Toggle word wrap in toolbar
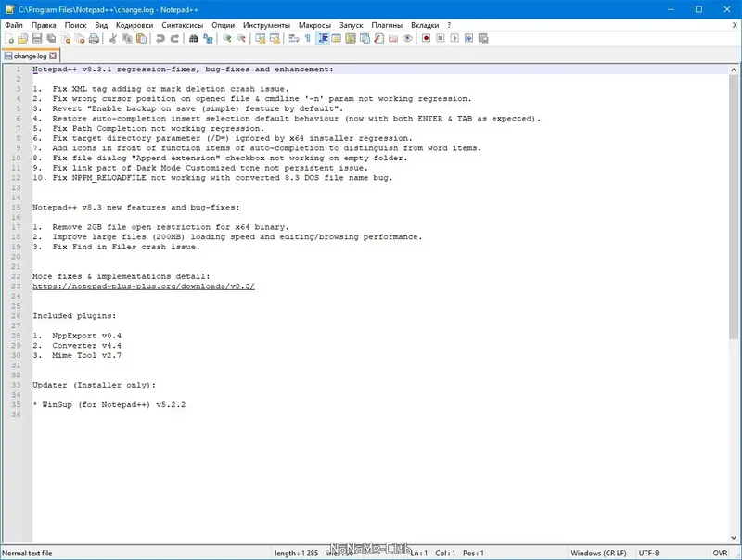742x560 pixels. pos(293,39)
